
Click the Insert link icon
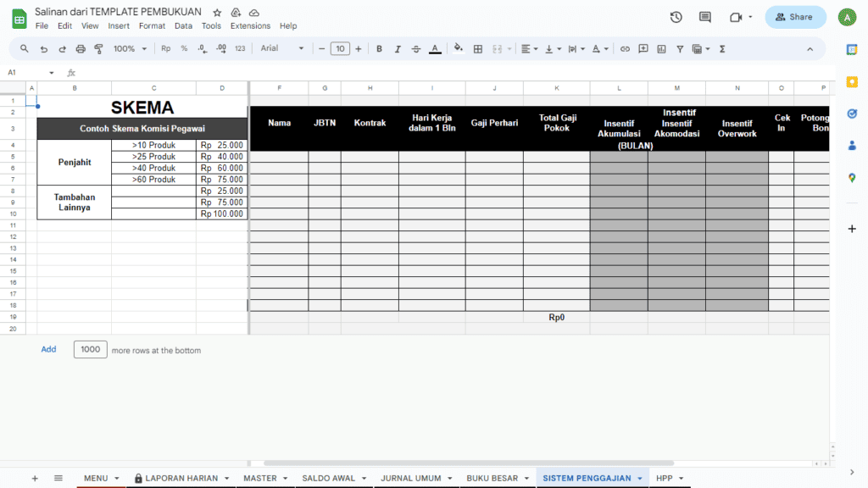(x=625, y=49)
